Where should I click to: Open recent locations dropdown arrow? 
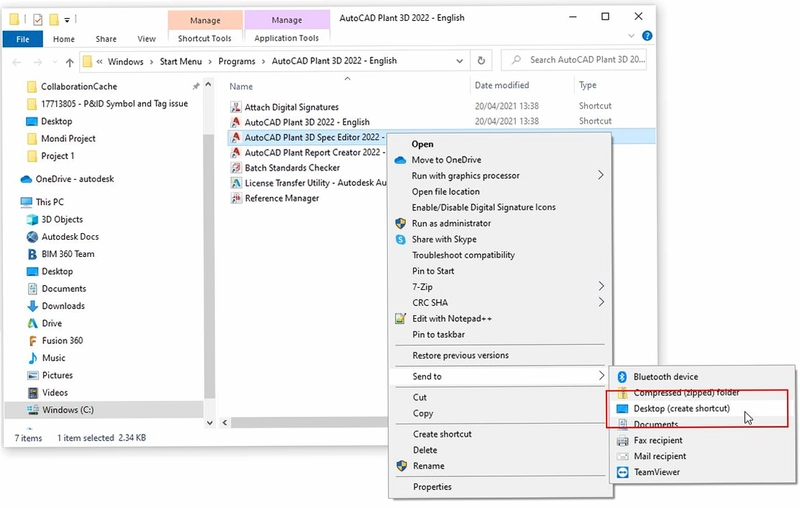(55, 62)
